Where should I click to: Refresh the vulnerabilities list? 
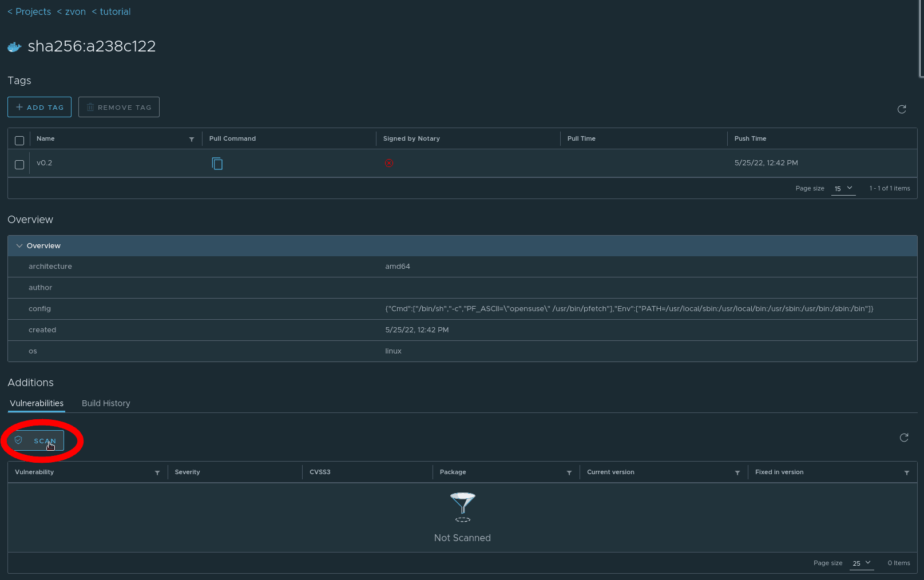(904, 438)
